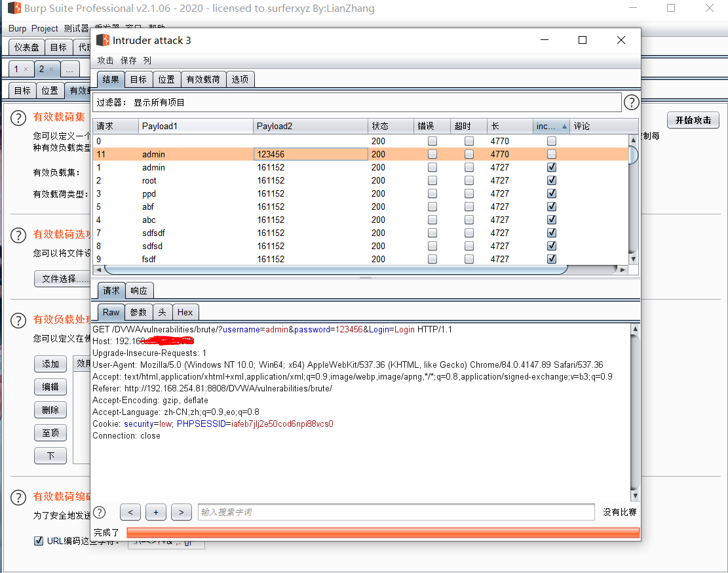Viewport: 728px width, 573px height.
Task: Click the next match (>) button
Action: point(182,512)
